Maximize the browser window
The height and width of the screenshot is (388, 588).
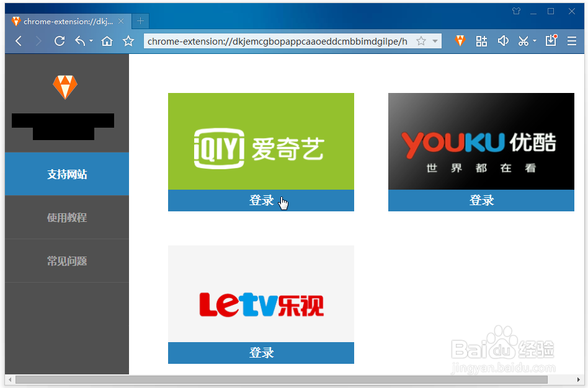coord(551,11)
